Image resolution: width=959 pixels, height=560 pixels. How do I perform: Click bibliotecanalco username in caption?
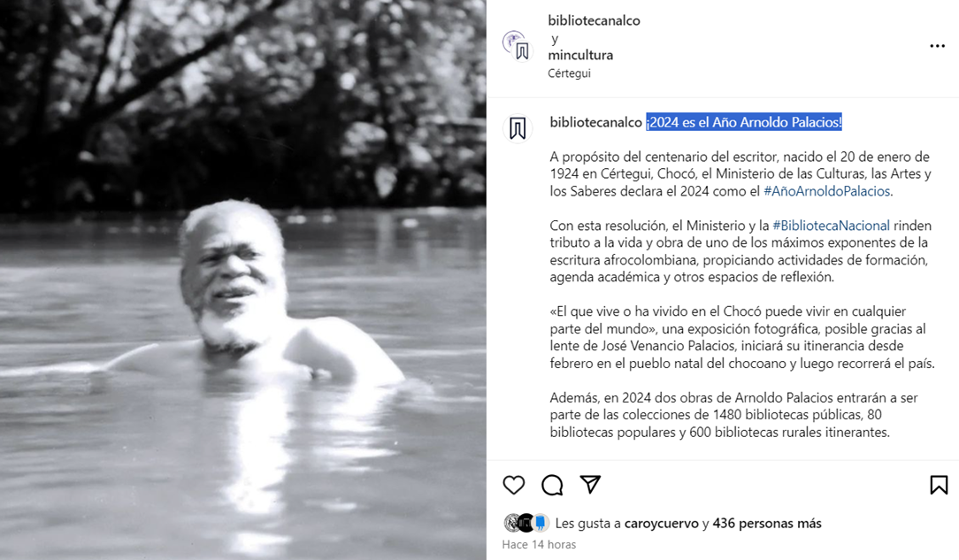click(x=595, y=122)
